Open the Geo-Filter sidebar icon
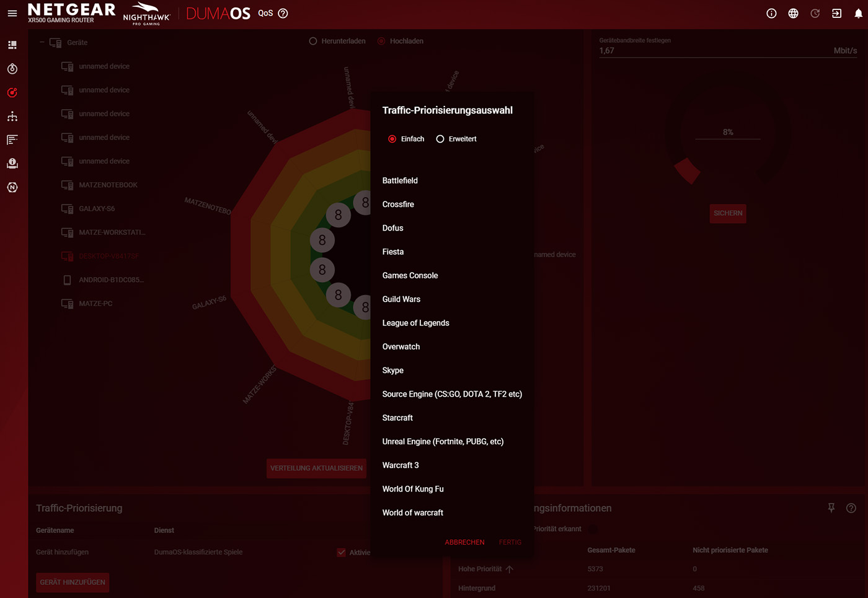Viewport: 868px width, 598px height. pyautogui.click(x=12, y=69)
